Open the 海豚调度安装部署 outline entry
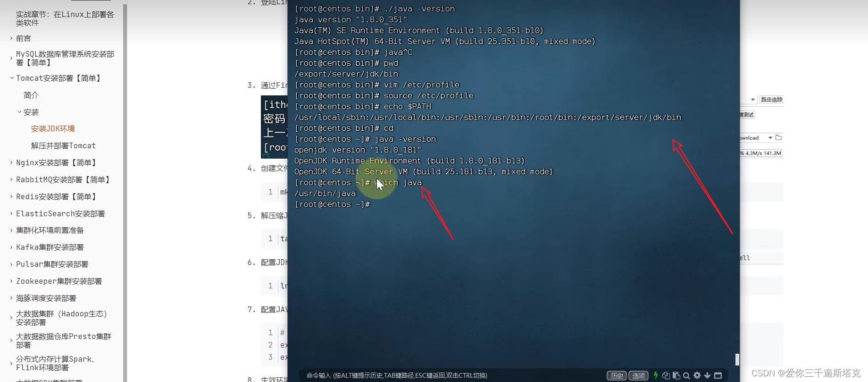The image size is (868, 382). coord(46,298)
